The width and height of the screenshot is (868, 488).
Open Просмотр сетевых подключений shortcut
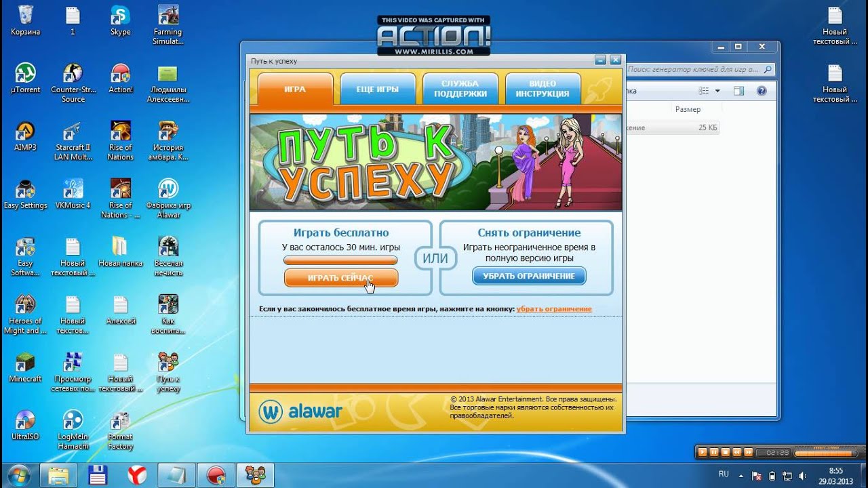pyautogui.click(x=73, y=372)
